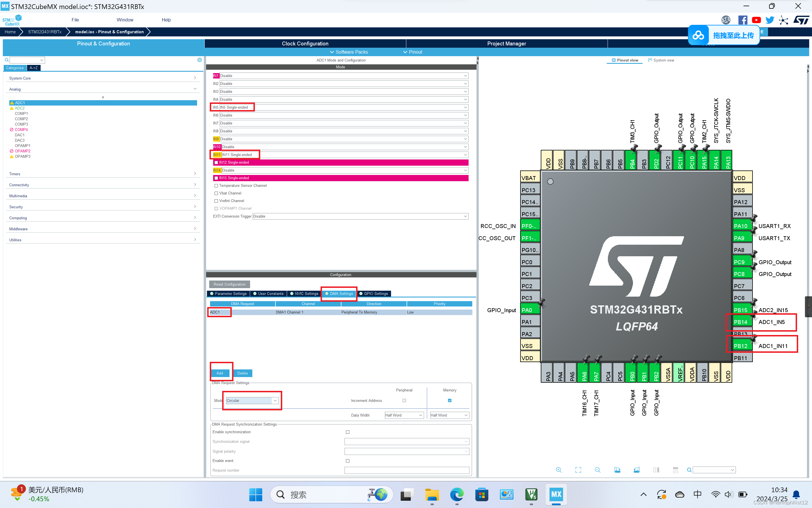The height and width of the screenshot is (508, 812).
Task: Expand Connectivity category
Action: click(x=103, y=185)
